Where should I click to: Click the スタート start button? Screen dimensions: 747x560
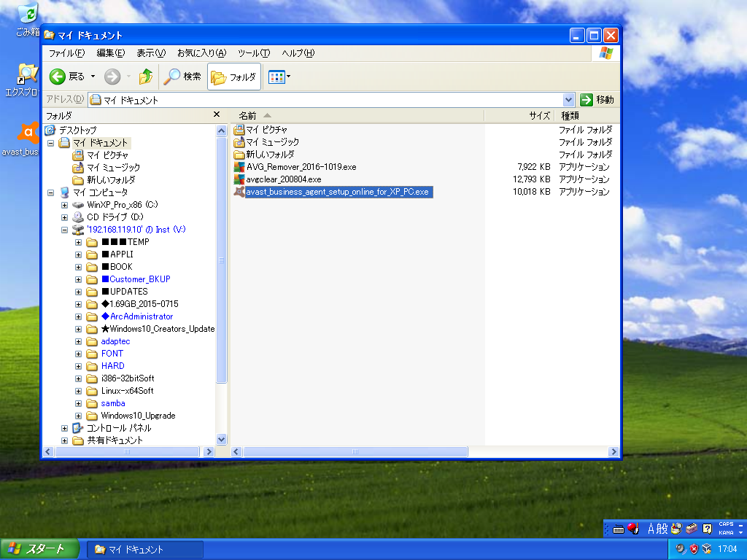[x=39, y=549]
